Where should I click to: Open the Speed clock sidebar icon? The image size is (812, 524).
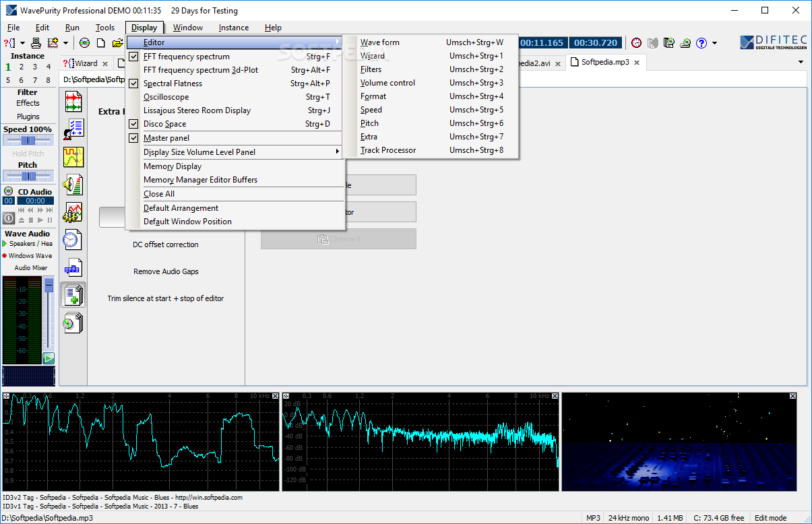(73, 240)
